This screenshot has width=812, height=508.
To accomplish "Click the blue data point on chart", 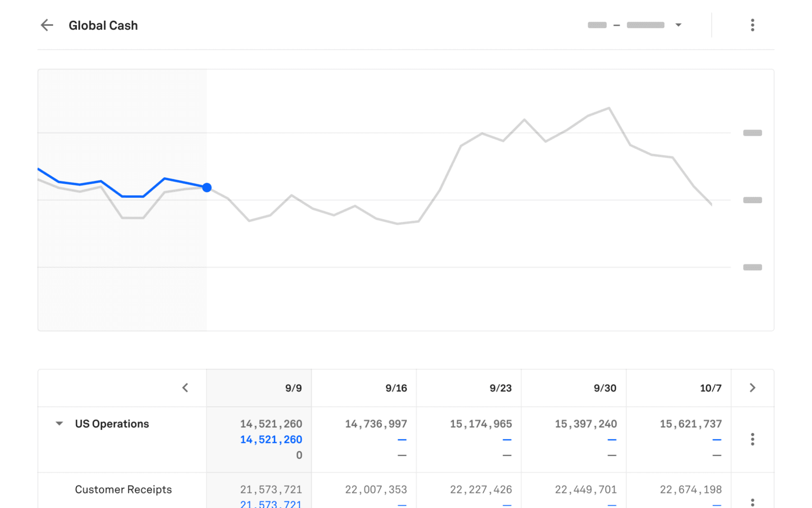I will (x=207, y=187).
